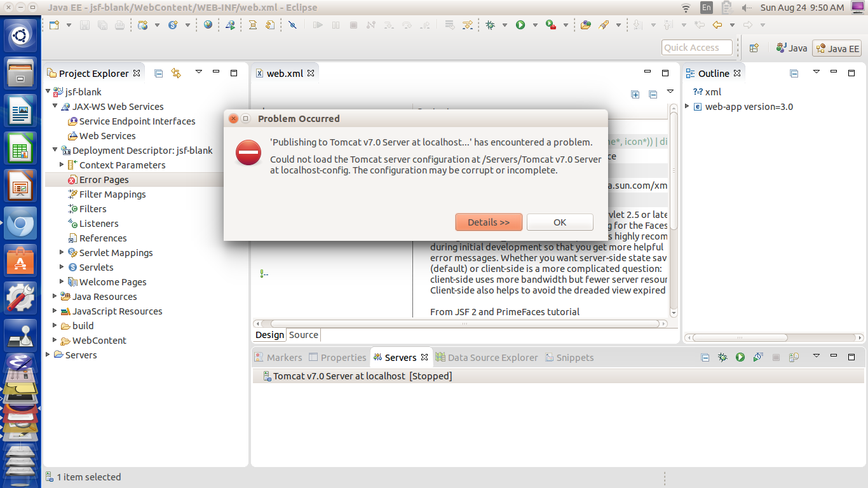Open System Settings from the launcher
Viewport: 868px width, 488px height.
[20, 297]
